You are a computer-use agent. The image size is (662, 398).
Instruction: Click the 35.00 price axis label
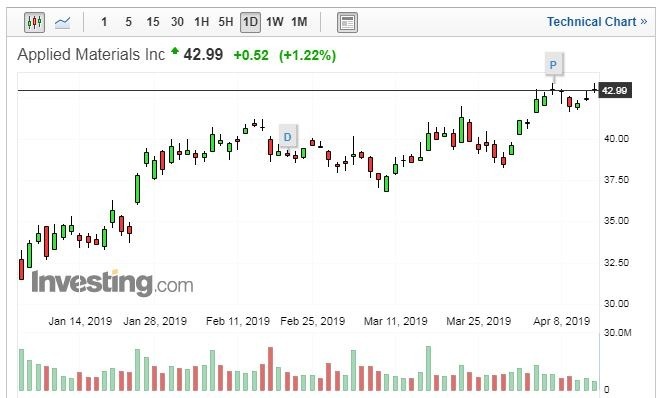point(616,220)
